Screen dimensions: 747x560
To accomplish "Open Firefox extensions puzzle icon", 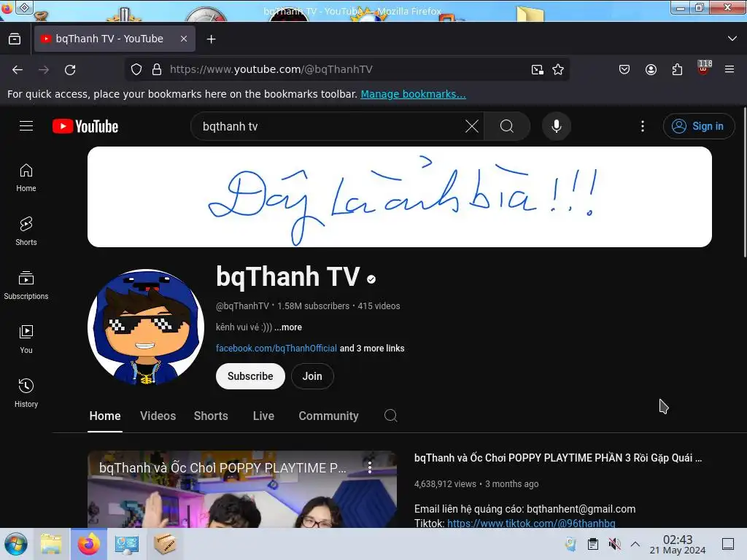I will pos(677,69).
